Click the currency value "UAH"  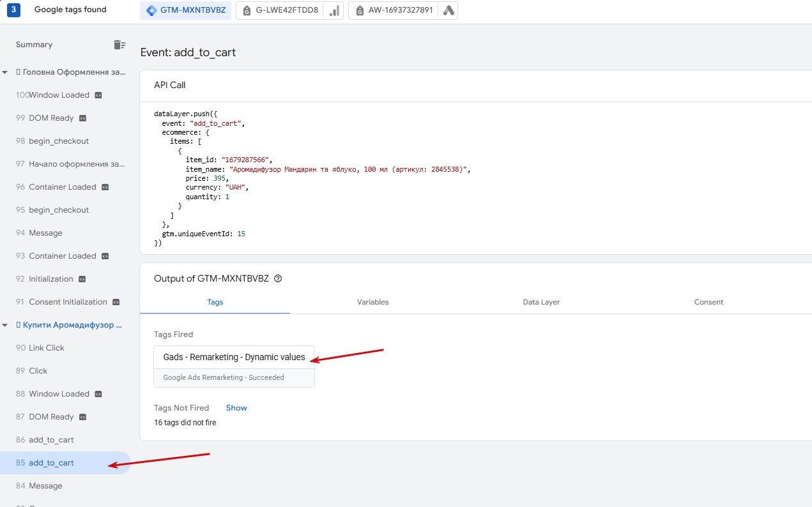(236, 188)
